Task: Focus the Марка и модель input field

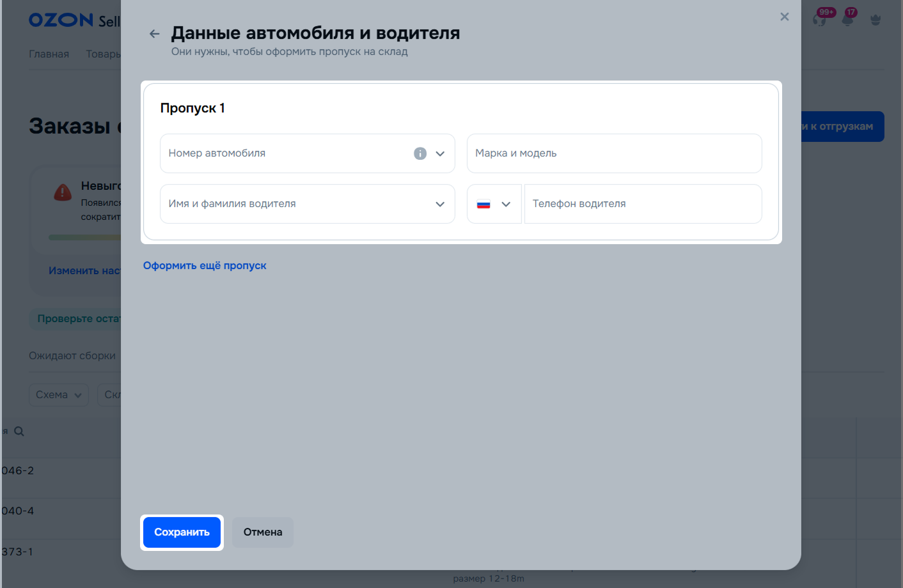Action: point(614,153)
